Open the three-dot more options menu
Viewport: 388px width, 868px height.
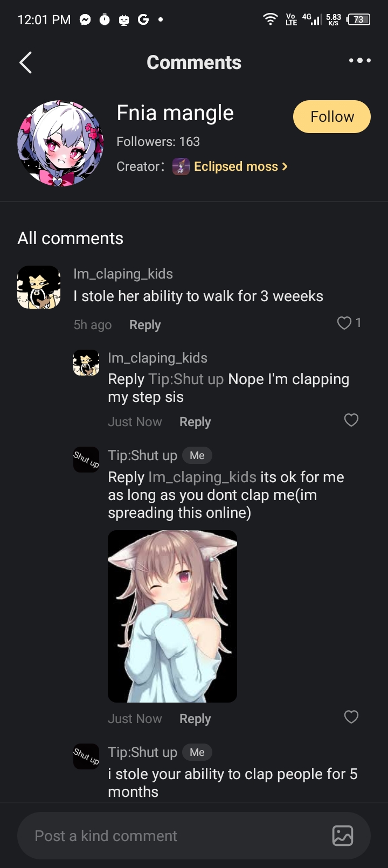point(359,60)
